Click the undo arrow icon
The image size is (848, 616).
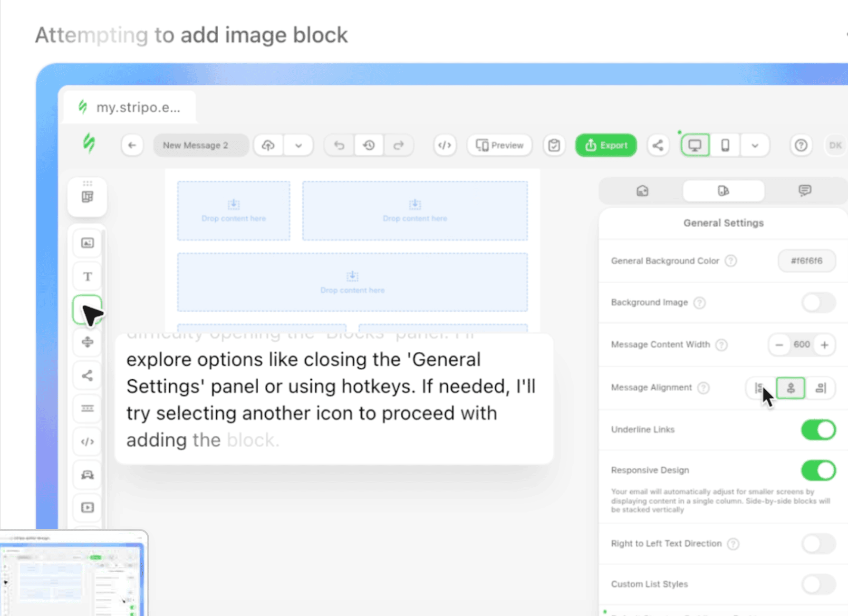click(338, 145)
